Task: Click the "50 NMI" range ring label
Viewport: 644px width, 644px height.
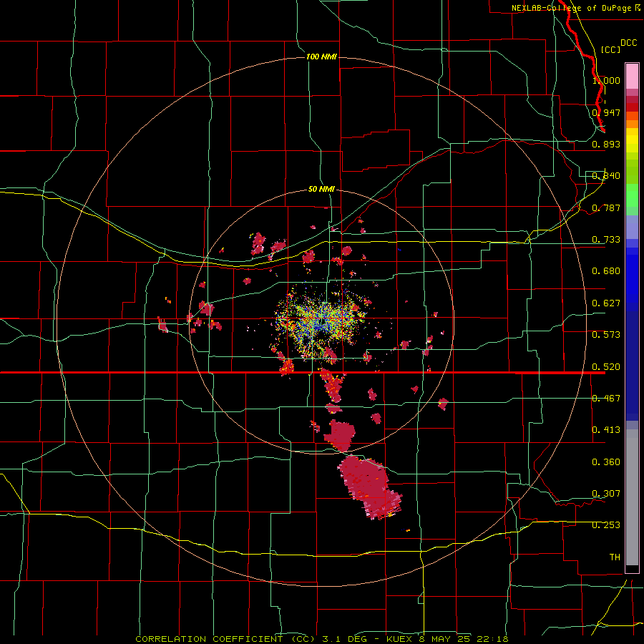Action: click(321, 189)
